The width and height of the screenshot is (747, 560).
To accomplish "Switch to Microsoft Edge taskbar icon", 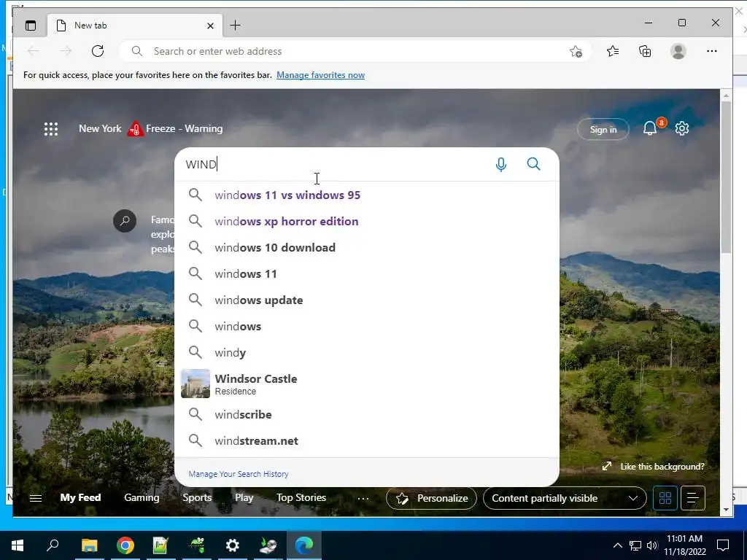I will point(304,545).
